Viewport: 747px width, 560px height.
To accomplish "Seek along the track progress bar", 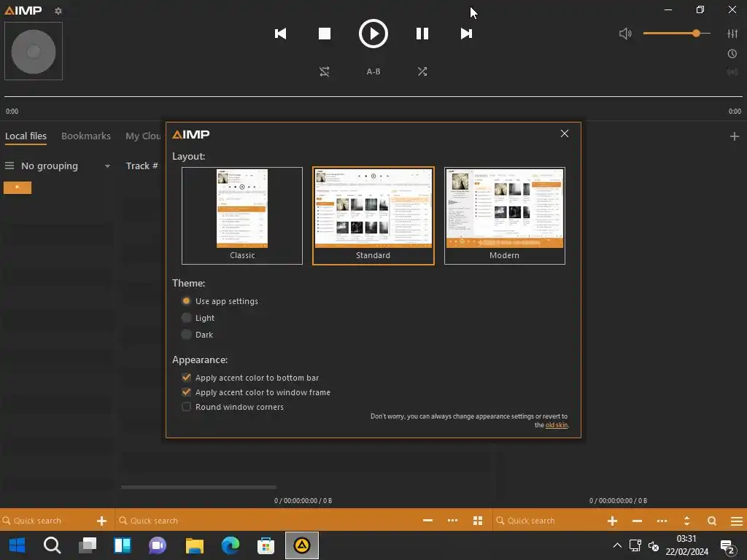I will tap(373, 96).
